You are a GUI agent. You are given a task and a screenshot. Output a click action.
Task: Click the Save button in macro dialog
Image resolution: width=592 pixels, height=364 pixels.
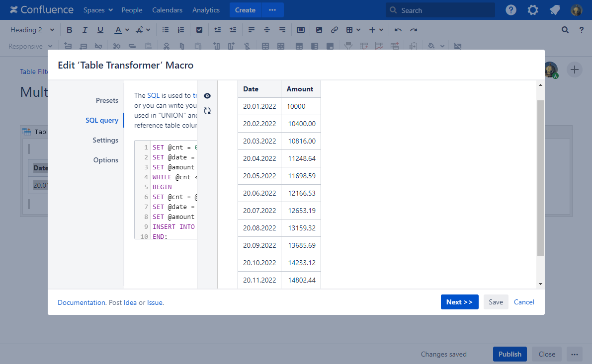[x=496, y=302]
